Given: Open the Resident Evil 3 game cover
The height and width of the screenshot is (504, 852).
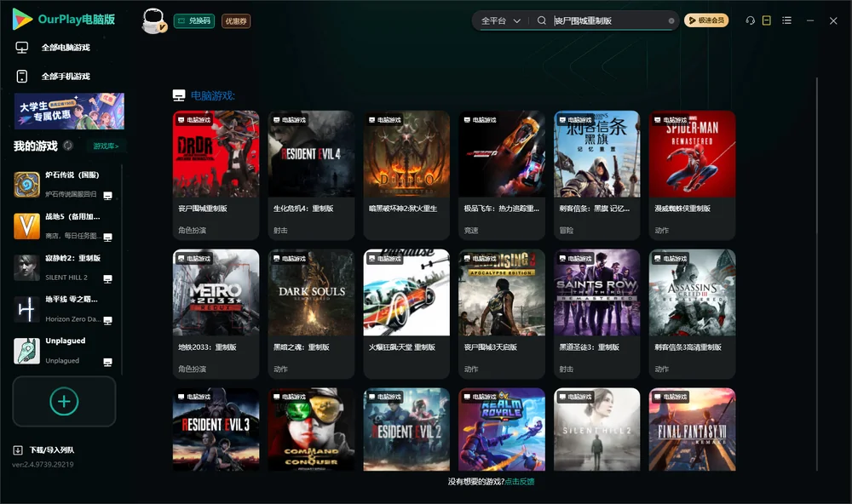Looking at the screenshot, I should click(216, 429).
